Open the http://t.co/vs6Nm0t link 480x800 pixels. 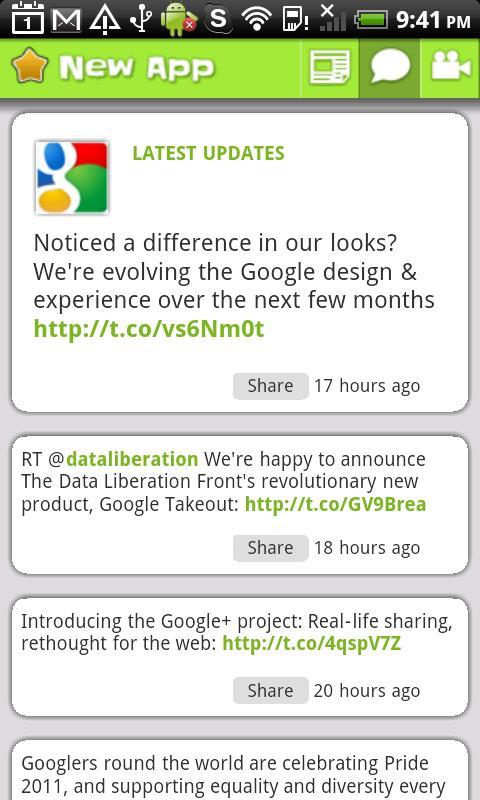pyautogui.click(x=149, y=329)
